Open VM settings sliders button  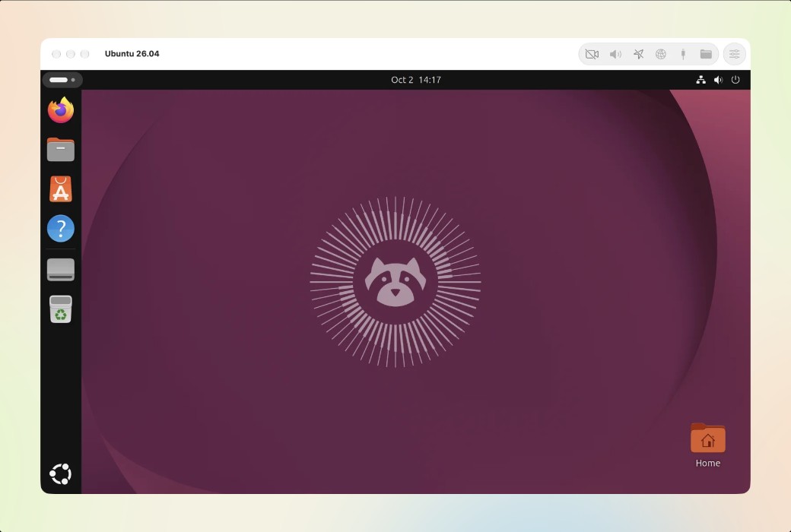point(735,54)
